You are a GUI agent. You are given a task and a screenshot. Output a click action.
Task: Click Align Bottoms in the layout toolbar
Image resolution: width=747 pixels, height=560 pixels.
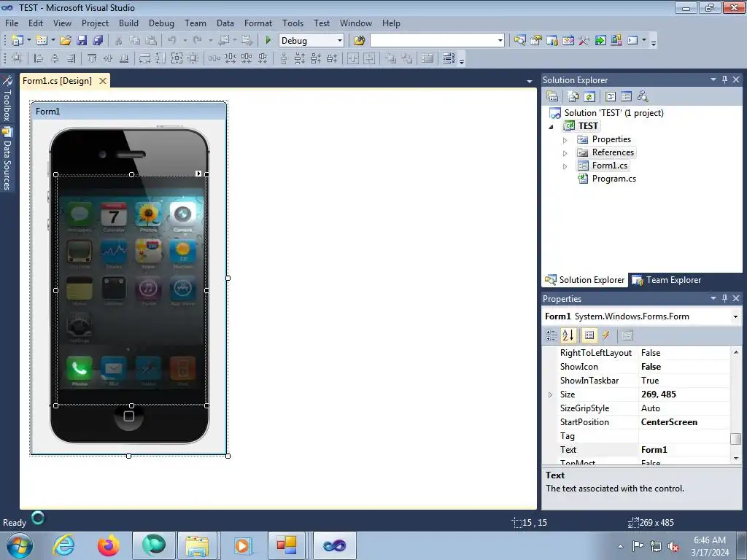(x=124, y=58)
